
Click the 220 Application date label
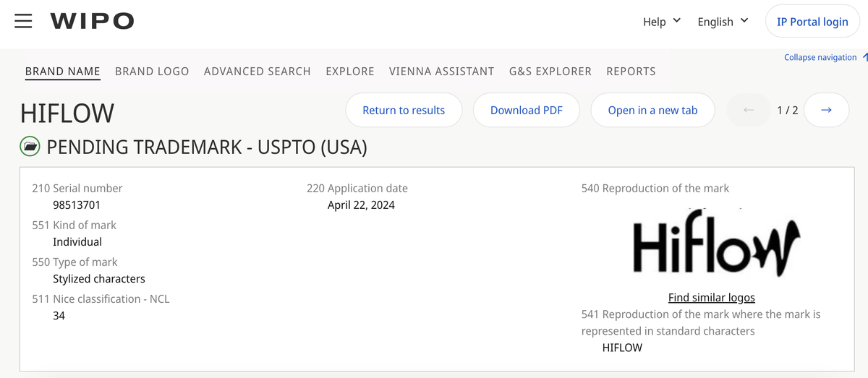click(x=357, y=188)
